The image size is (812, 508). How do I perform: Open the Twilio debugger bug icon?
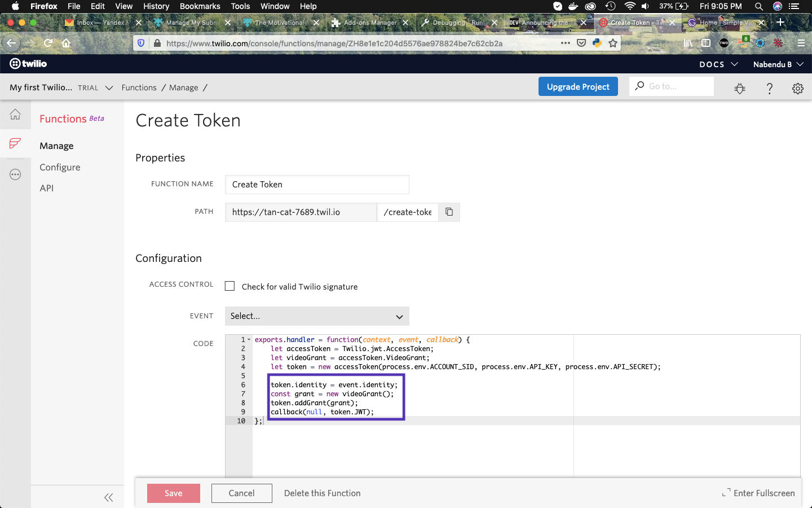pos(740,88)
